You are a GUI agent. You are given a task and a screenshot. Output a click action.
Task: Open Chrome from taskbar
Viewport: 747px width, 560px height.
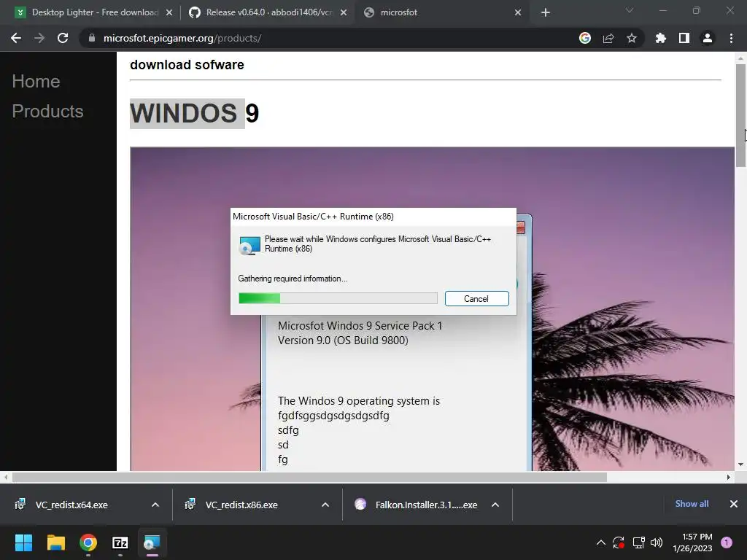(x=88, y=542)
